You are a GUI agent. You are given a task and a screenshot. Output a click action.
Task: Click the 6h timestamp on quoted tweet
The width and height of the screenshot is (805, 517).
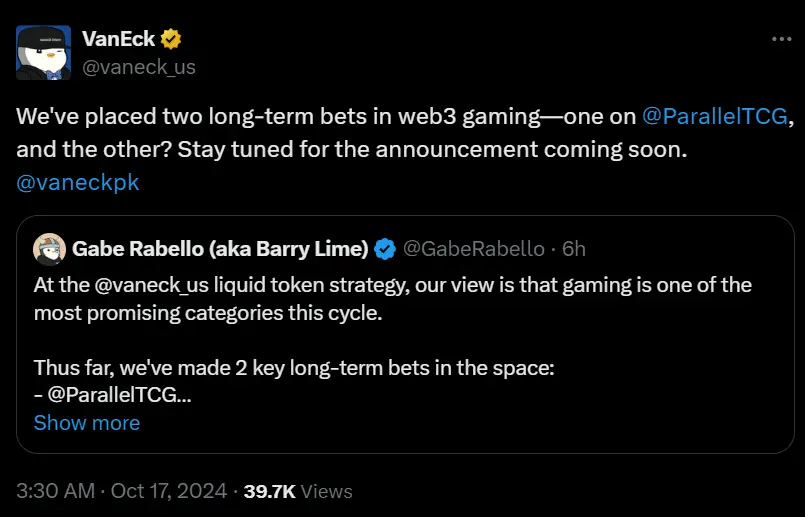point(574,247)
